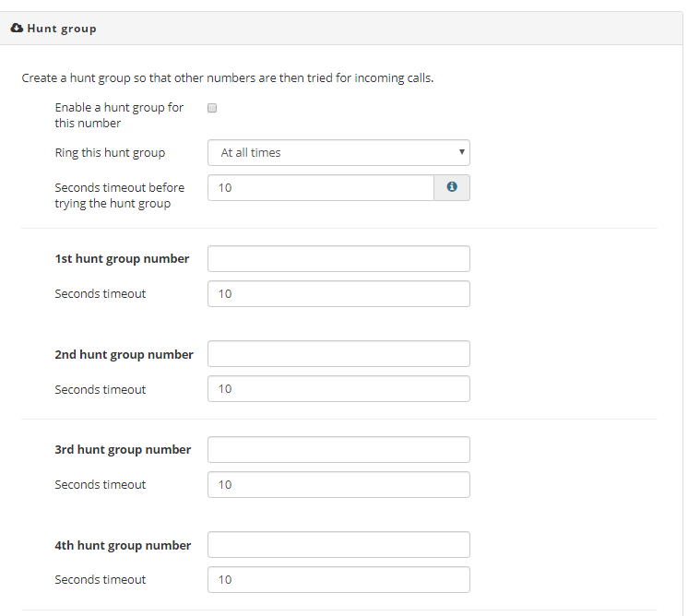
Task: Click the seconds timeout before trying hunt group field
Action: [x=321, y=188]
